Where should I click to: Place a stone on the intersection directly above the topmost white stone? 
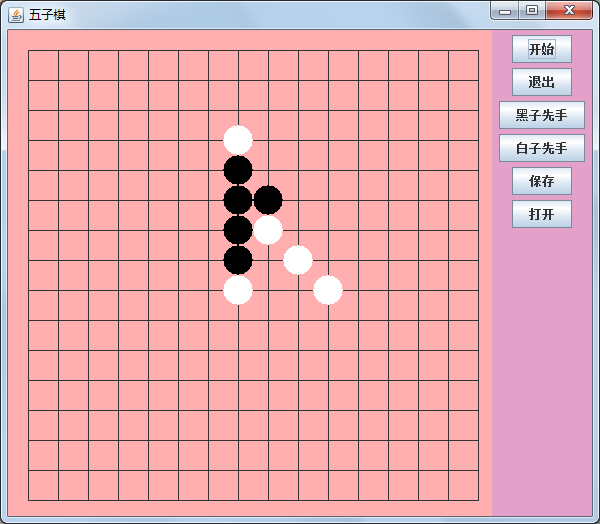click(x=238, y=111)
